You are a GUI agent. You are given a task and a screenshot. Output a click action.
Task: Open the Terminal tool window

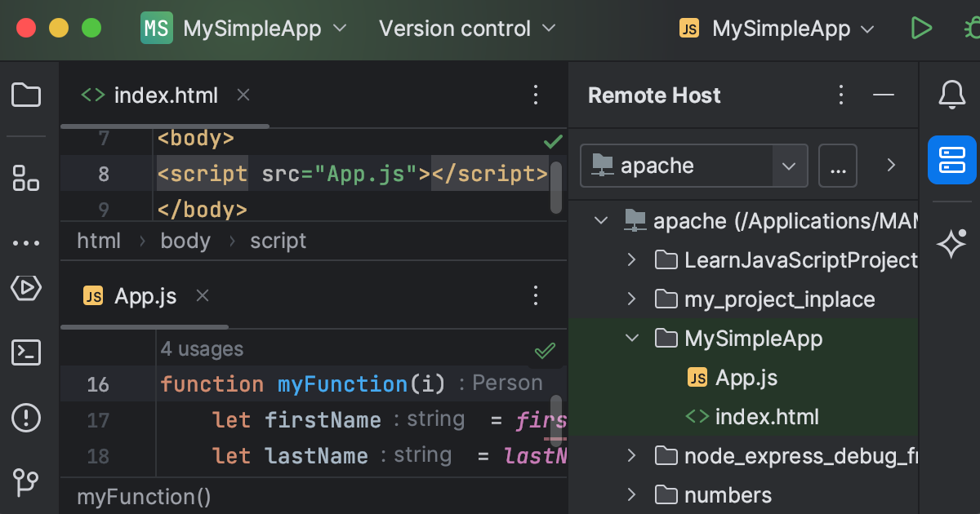pyautogui.click(x=26, y=352)
